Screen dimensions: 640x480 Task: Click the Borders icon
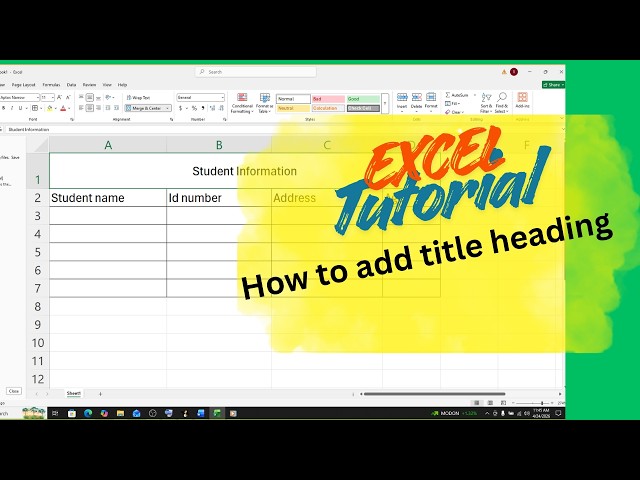(35, 108)
